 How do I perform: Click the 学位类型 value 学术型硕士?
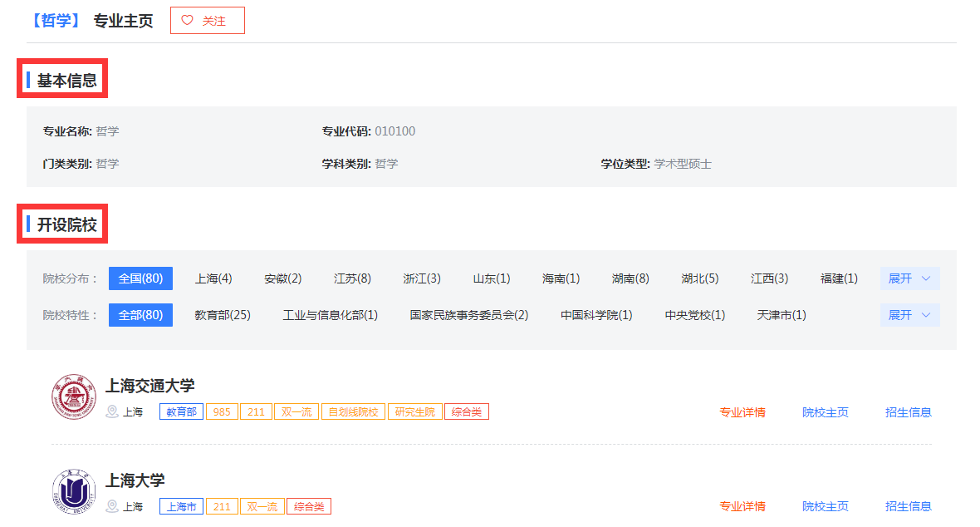coord(683,164)
